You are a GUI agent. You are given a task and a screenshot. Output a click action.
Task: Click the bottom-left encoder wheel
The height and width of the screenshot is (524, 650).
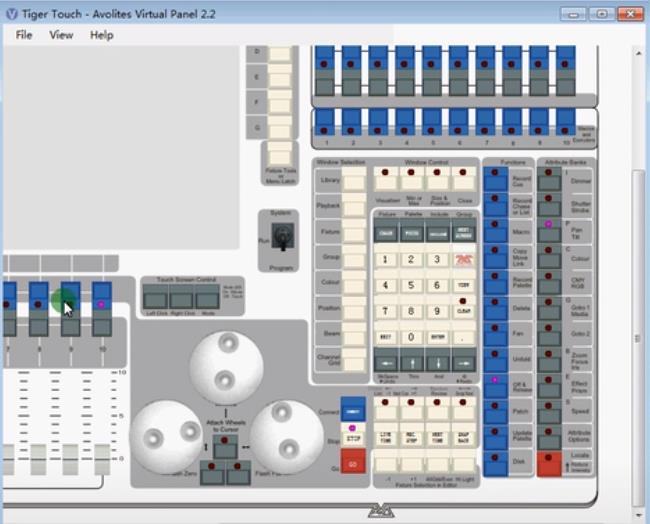pyautogui.click(x=166, y=437)
